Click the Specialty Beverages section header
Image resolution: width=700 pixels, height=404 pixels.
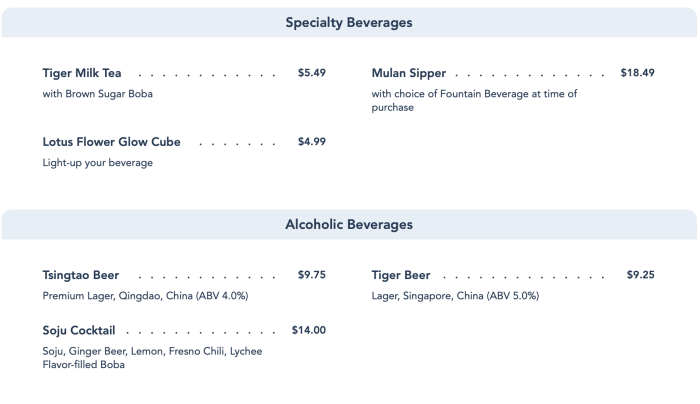(349, 22)
